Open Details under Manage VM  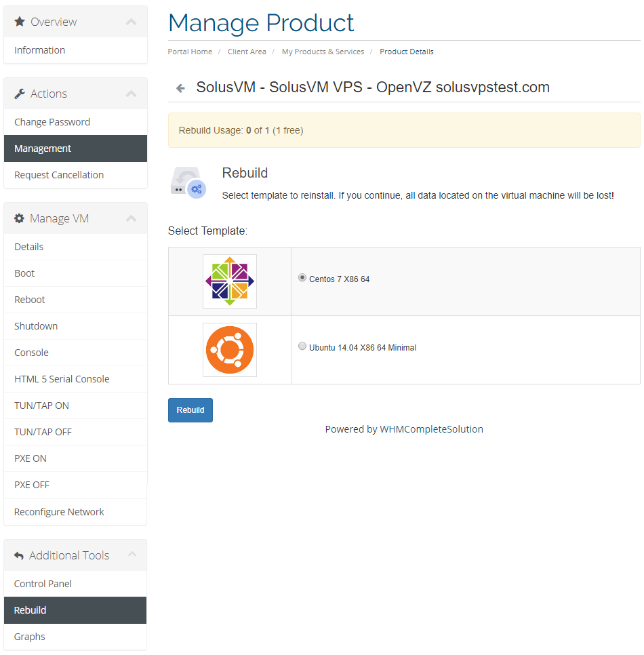76,247
